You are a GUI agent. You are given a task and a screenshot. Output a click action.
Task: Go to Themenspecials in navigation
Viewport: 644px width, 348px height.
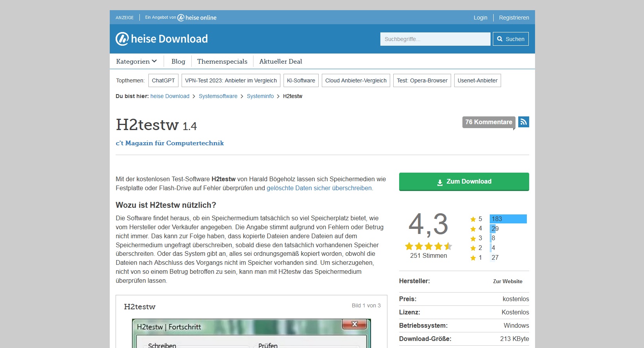222,61
